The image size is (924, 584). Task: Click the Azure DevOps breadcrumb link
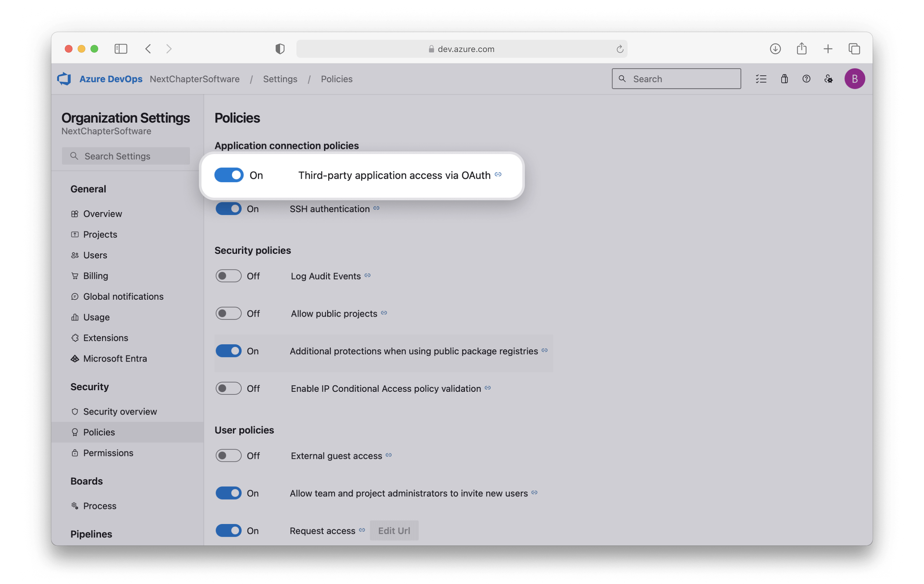111,79
